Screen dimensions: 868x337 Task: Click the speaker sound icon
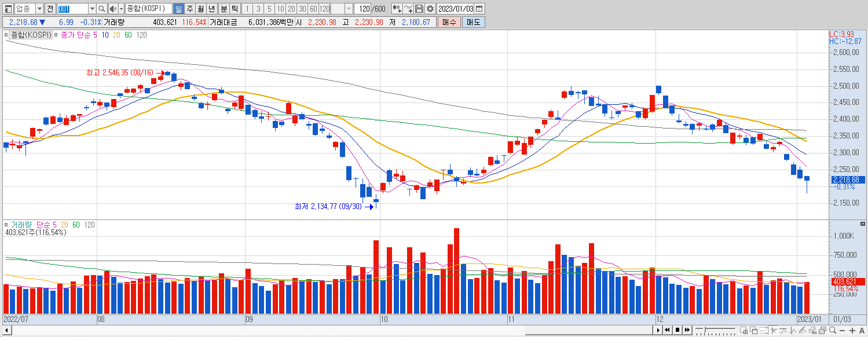[x=113, y=9]
